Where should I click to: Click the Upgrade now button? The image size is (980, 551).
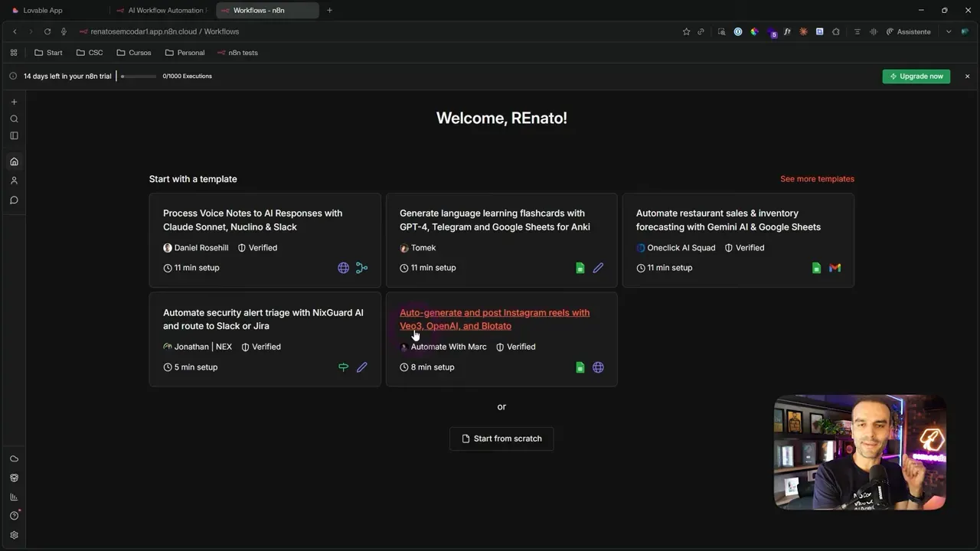[x=916, y=77]
